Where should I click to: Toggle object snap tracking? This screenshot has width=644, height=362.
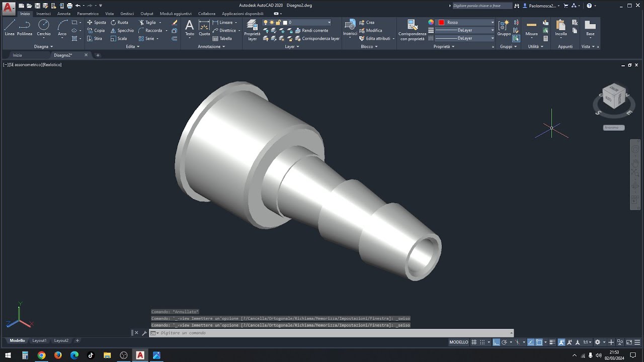point(531,342)
